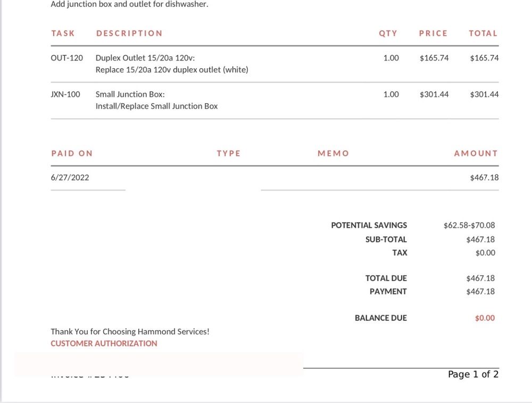Click the CUSTOMER AUTHORIZATION heading
The height and width of the screenshot is (403, 532).
[x=104, y=343]
